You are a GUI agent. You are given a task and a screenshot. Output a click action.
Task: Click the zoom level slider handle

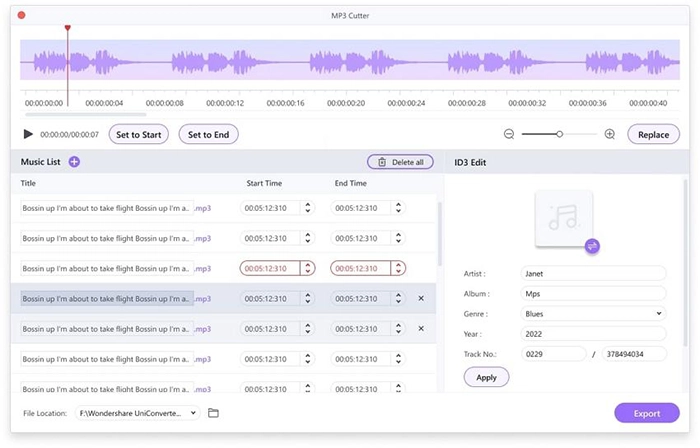(559, 134)
